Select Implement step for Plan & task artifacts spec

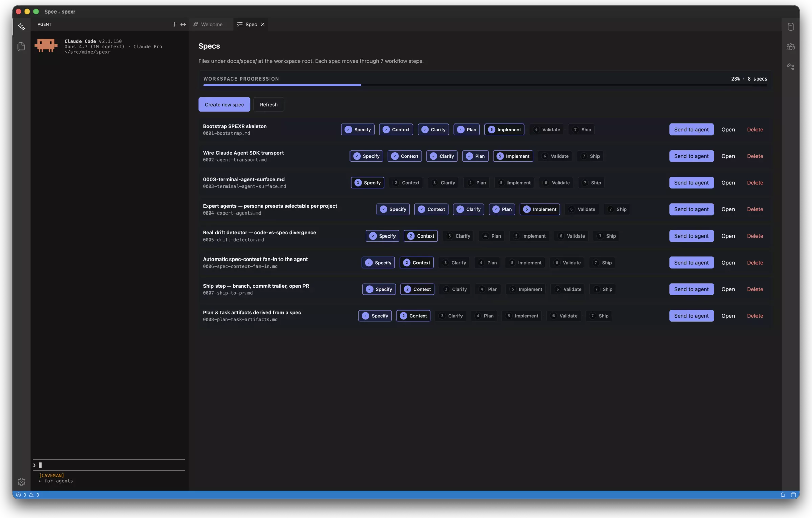pyautogui.click(x=522, y=316)
